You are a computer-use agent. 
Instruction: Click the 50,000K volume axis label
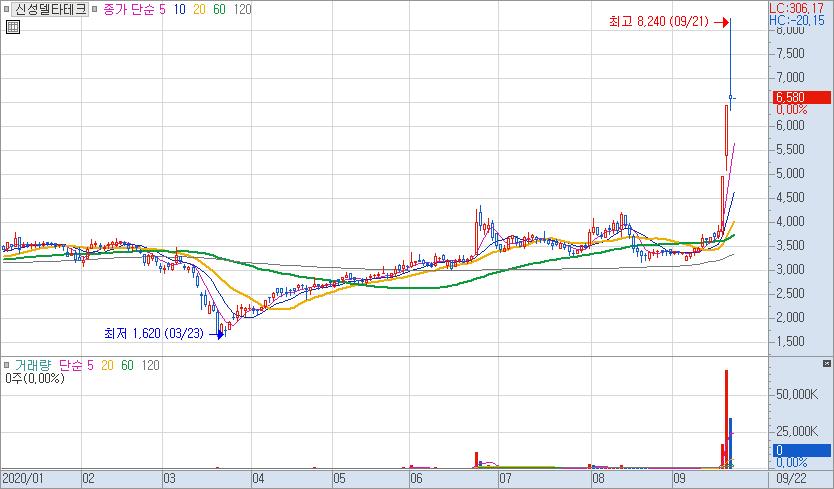(797, 394)
